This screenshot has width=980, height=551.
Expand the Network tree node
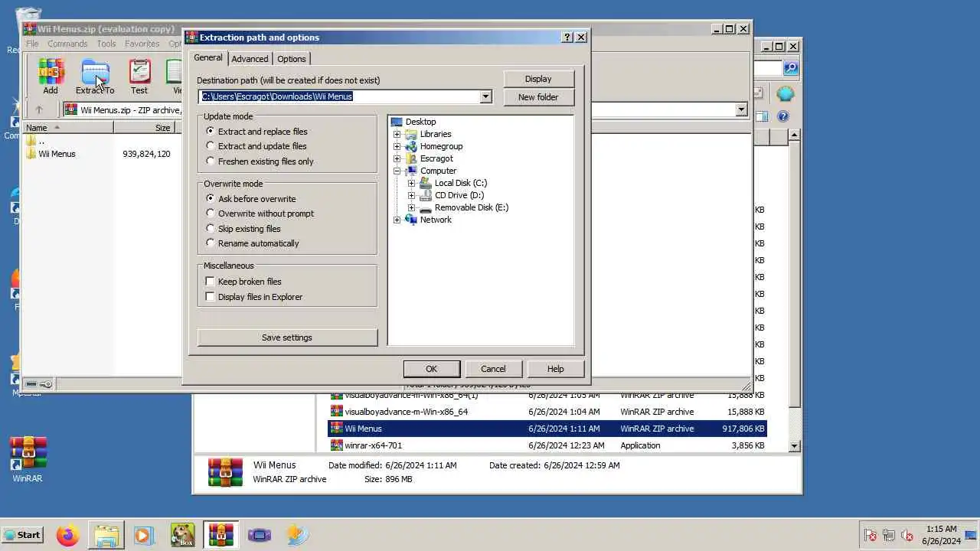tap(397, 220)
